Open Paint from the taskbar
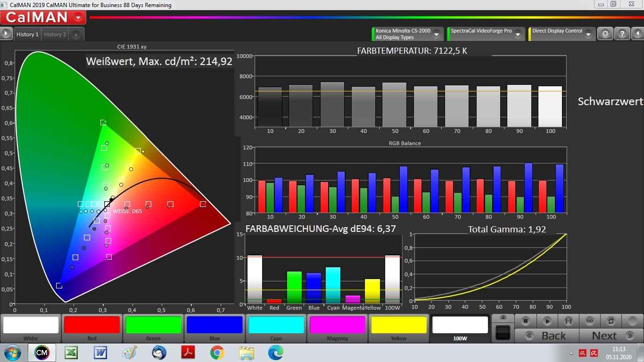Screen dimensions: 644x362 pos(129,353)
